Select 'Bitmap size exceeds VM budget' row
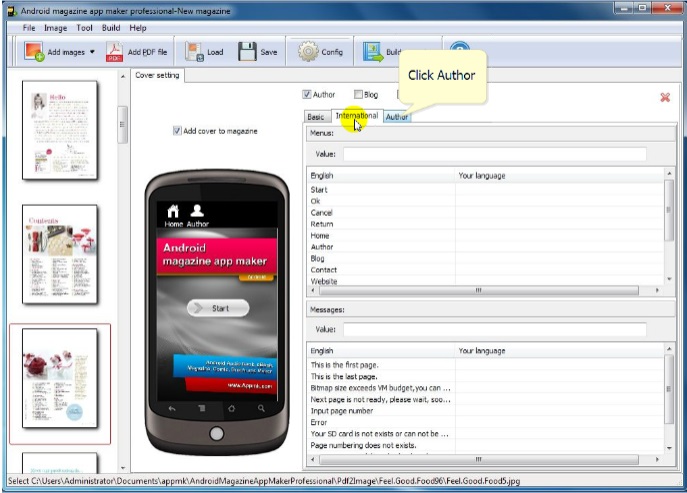The height and width of the screenshot is (493, 687). [x=485, y=388]
